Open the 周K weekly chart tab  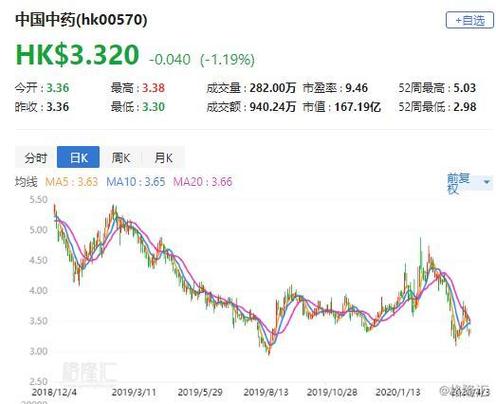pos(121,157)
